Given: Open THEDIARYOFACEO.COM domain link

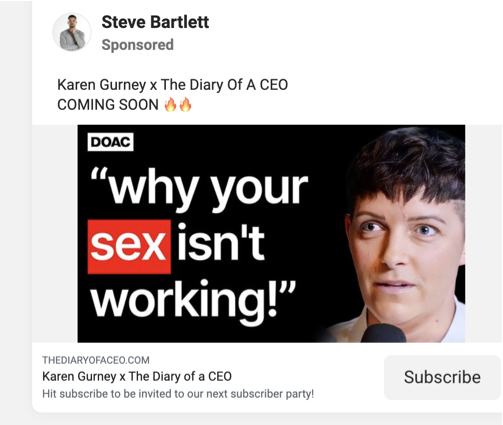Looking at the screenshot, I should 96,360.
